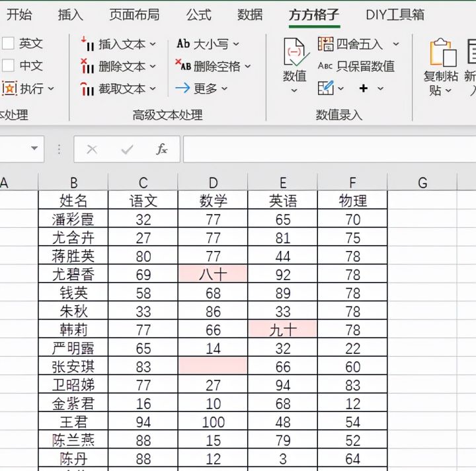Click the 物理 header cell

click(352, 200)
